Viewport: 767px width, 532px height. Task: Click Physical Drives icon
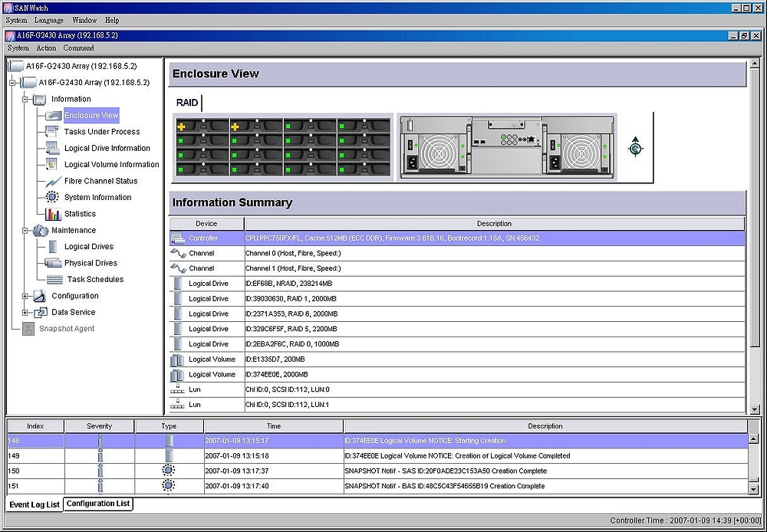pos(53,263)
